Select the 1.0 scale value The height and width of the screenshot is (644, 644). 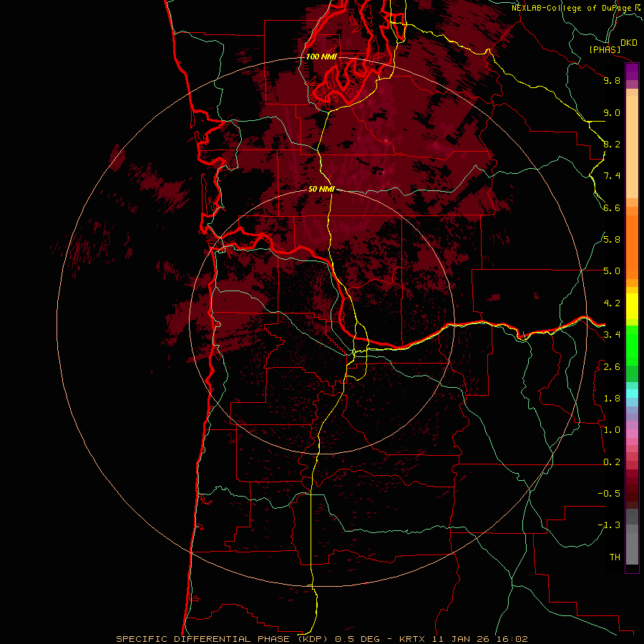[612, 430]
